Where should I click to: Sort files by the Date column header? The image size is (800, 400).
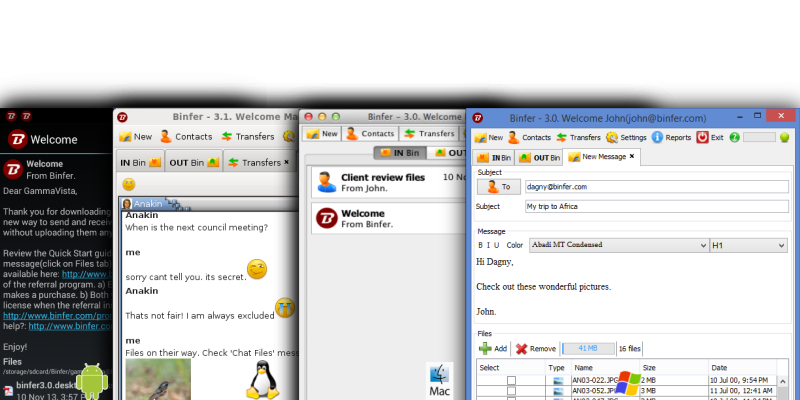click(742, 367)
